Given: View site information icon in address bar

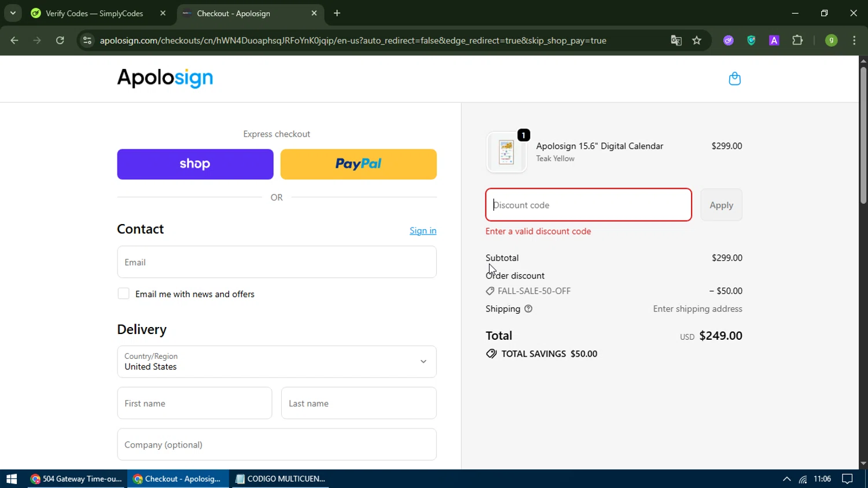Looking at the screenshot, I should (x=87, y=41).
